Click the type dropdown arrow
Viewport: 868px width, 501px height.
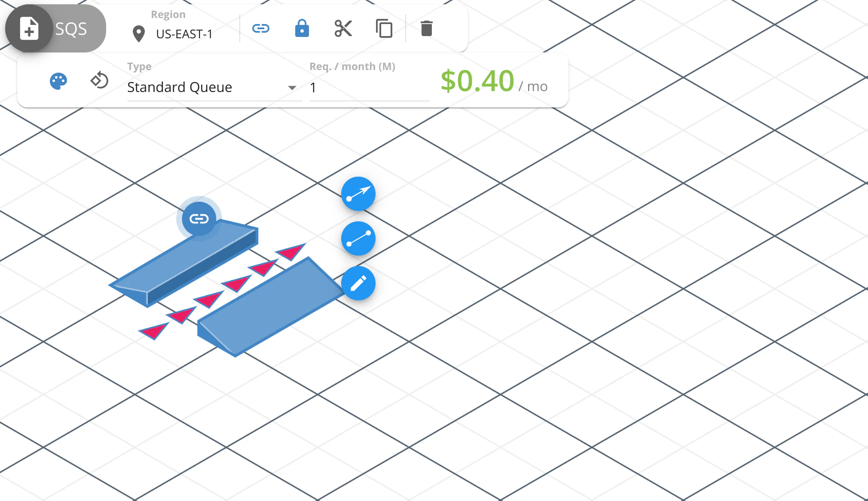[292, 88]
